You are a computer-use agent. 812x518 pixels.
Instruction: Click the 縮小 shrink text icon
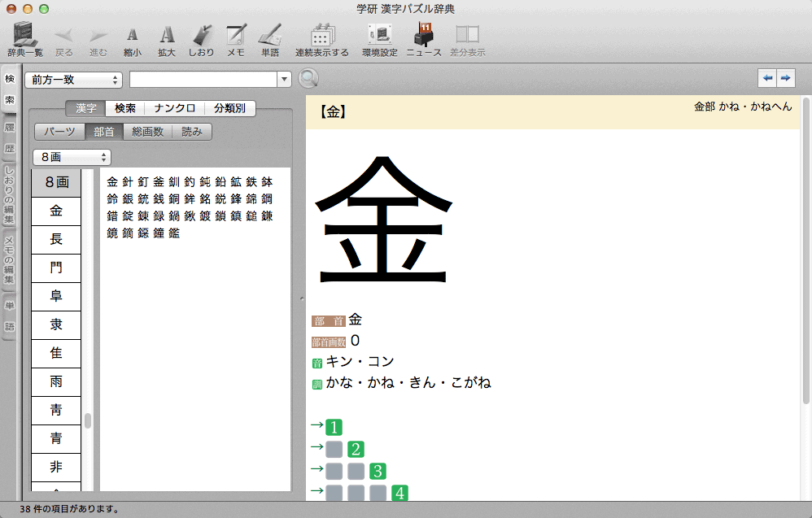(132, 39)
